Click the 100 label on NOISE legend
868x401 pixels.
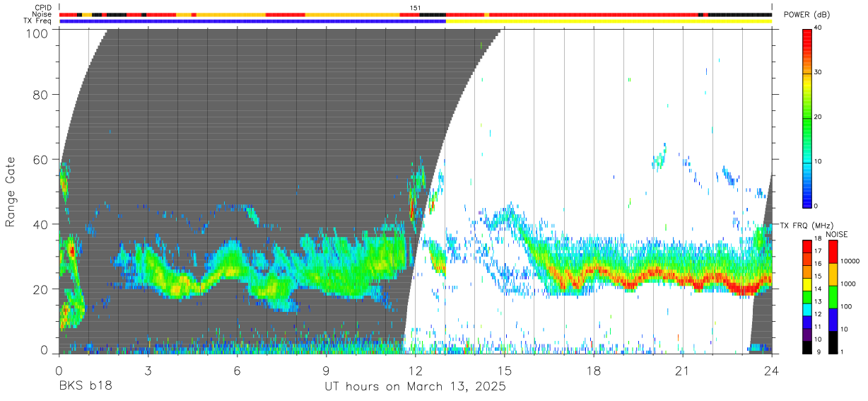(x=847, y=306)
